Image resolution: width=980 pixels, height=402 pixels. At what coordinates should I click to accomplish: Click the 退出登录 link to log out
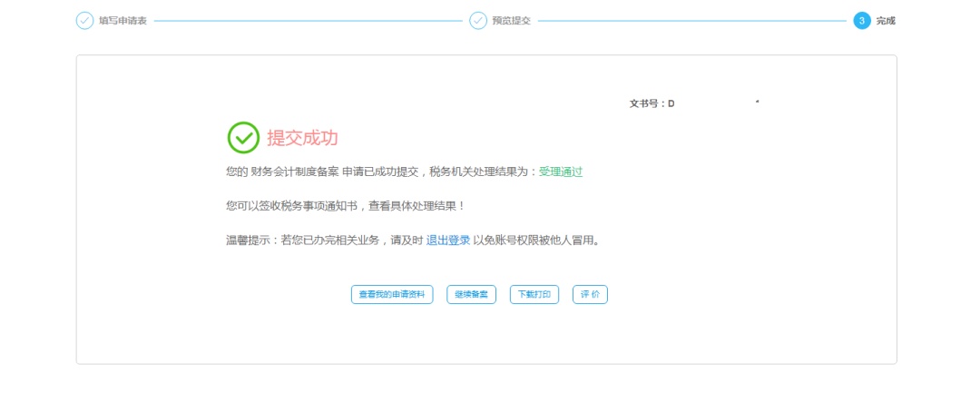pos(448,240)
